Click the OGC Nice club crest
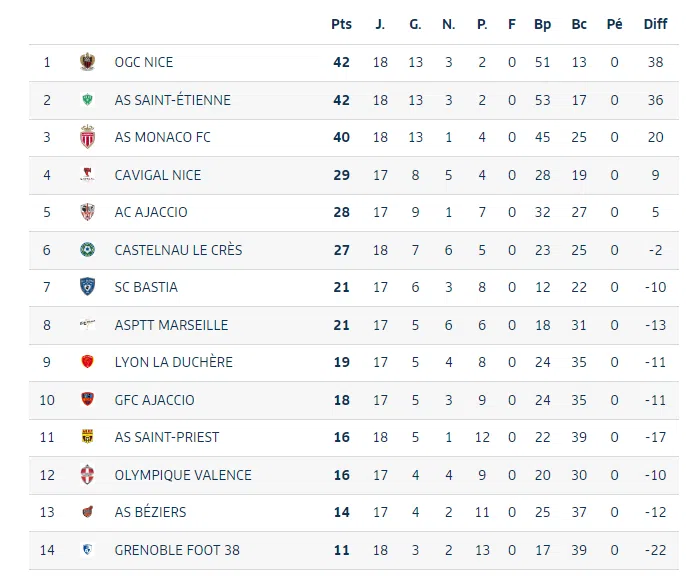The height and width of the screenshot is (578, 686). coord(88,62)
